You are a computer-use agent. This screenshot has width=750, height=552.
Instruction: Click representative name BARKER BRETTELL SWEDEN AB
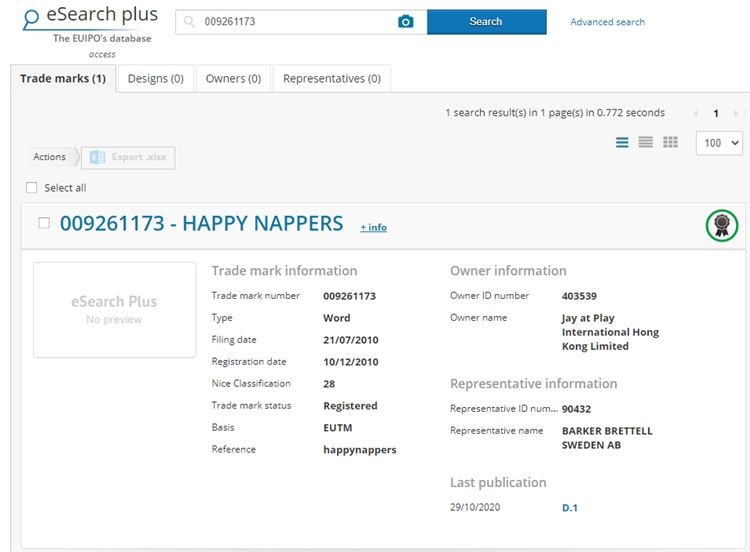click(607, 438)
